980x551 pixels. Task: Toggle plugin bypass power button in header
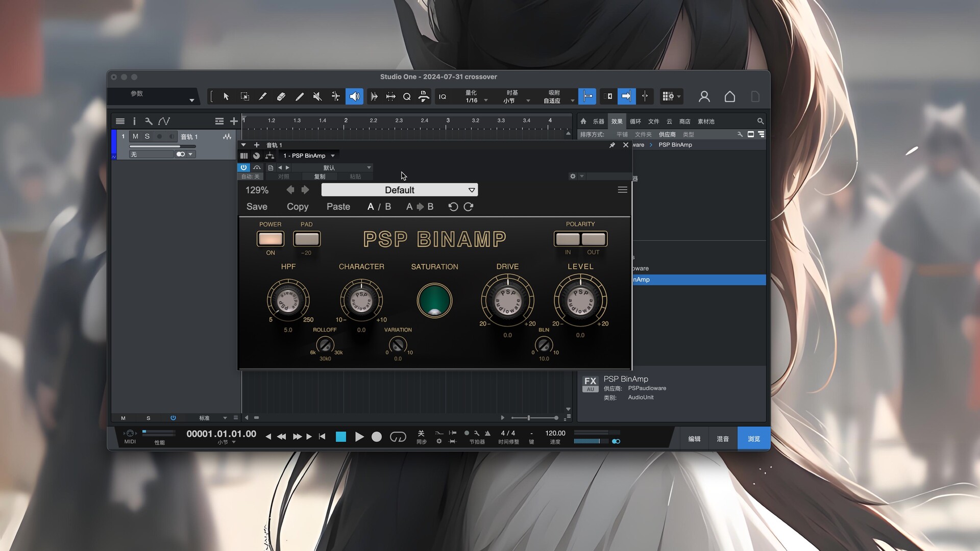pos(243,167)
